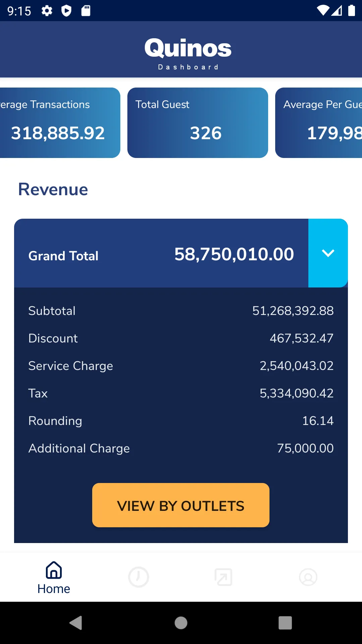The width and height of the screenshot is (362, 644).
Task: Tap the Service Charge value 2,540,043.02
Action: (x=297, y=366)
